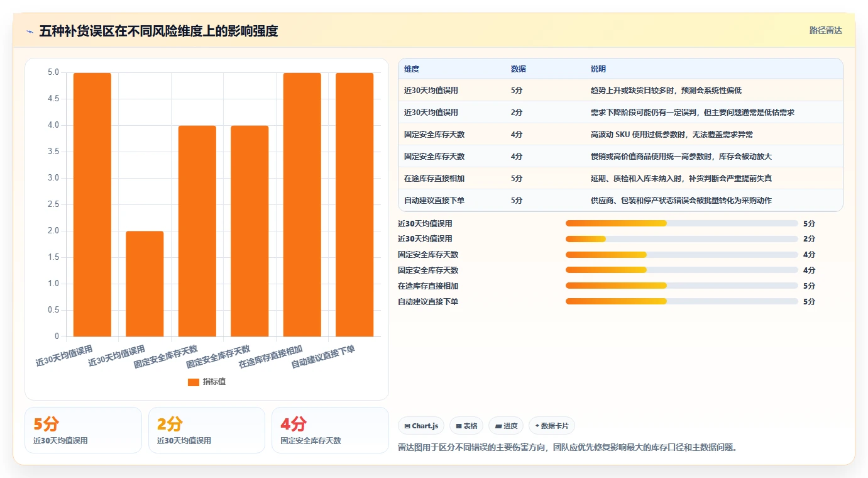
Task: Click the page title 五种补货误区在不同风险维度上的影响强度
Action: tap(158, 31)
